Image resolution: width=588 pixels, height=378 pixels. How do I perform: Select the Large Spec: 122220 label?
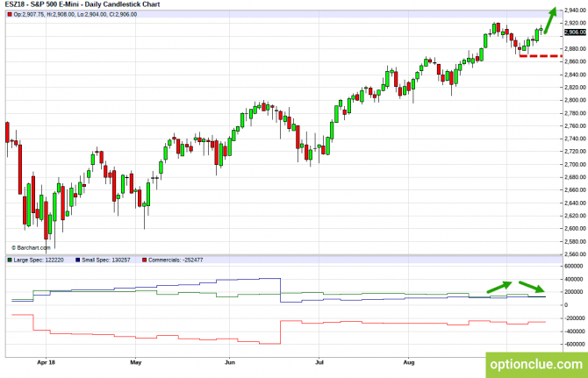39,260
